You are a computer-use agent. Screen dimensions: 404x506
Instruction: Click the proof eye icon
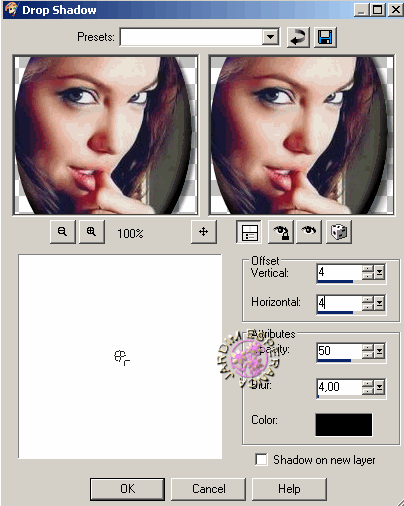(x=309, y=231)
